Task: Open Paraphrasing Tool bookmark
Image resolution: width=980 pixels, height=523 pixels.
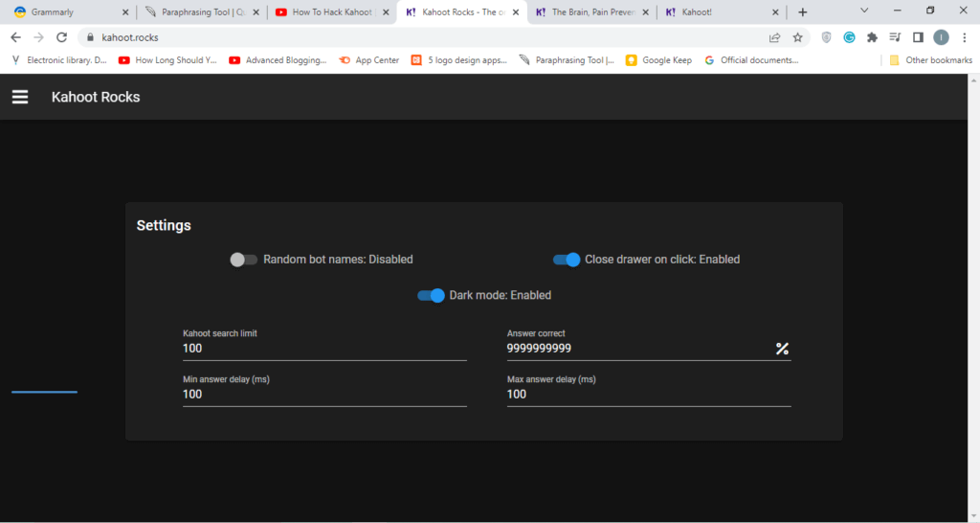Action: pyautogui.click(x=567, y=60)
